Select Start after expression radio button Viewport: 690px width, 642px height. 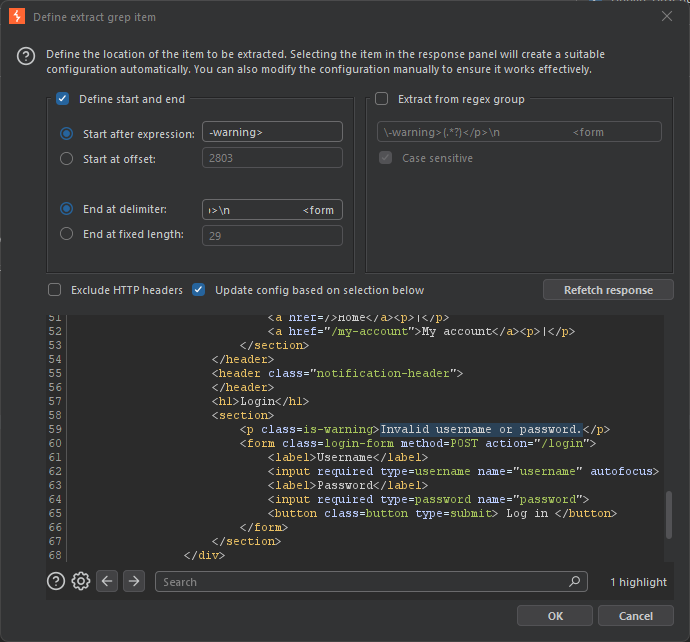tap(66, 133)
